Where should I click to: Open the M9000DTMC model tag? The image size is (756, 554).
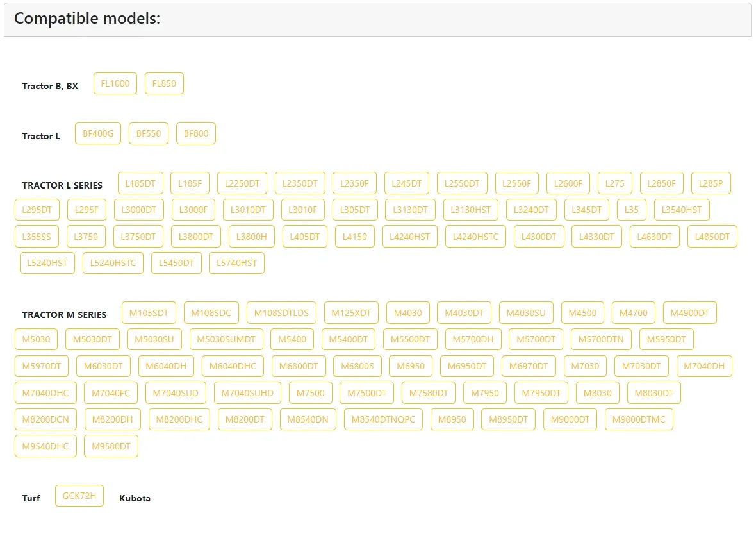click(x=639, y=419)
